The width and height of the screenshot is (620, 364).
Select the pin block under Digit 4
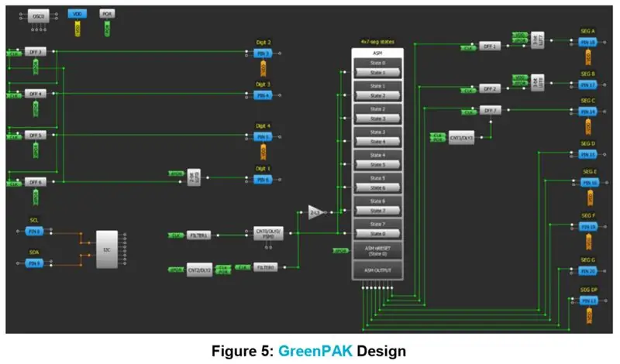click(x=263, y=137)
